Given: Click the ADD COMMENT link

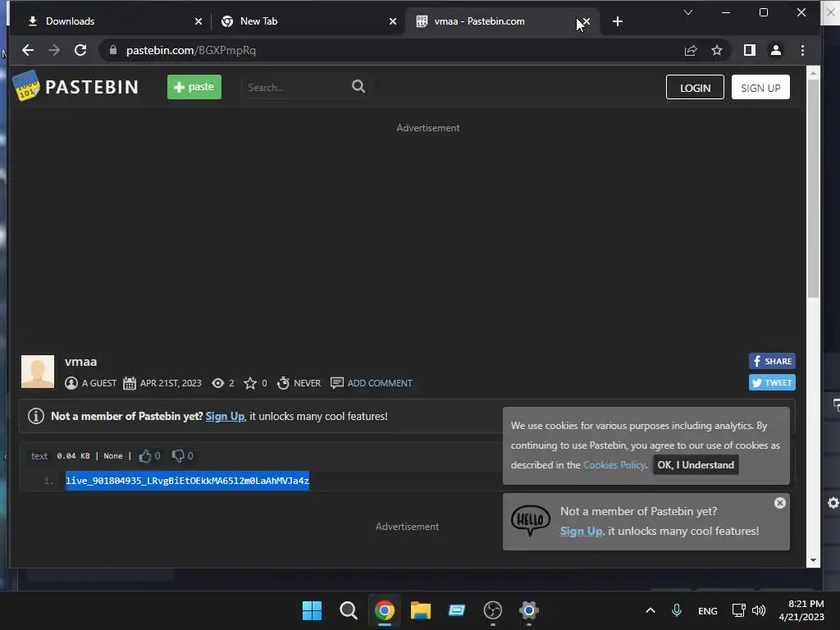Looking at the screenshot, I should (379, 383).
